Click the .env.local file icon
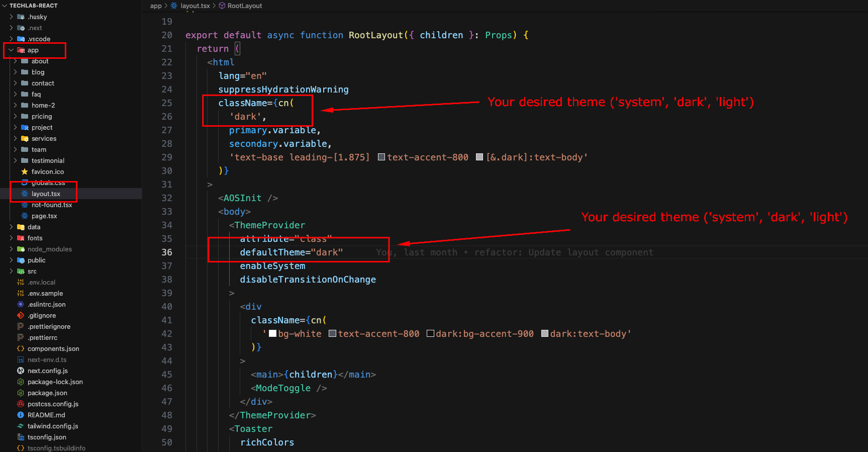Screen dimensions: 868x452 click(x=21, y=282)
